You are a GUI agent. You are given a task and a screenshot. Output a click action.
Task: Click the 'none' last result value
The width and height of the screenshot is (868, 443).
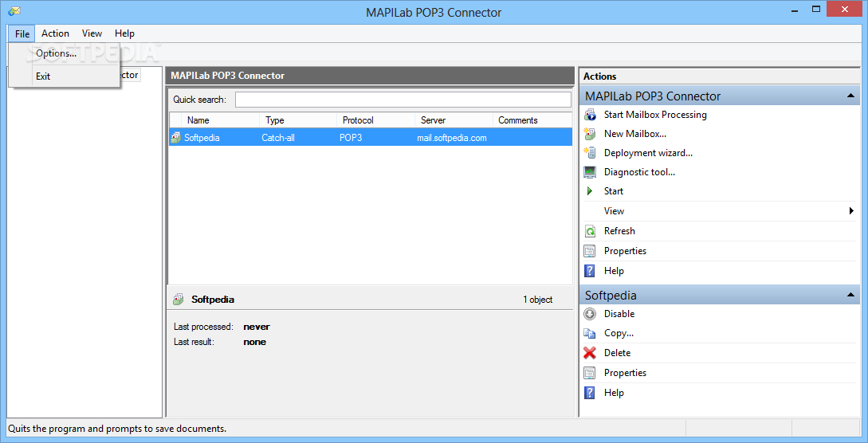[x=254, y=342]
